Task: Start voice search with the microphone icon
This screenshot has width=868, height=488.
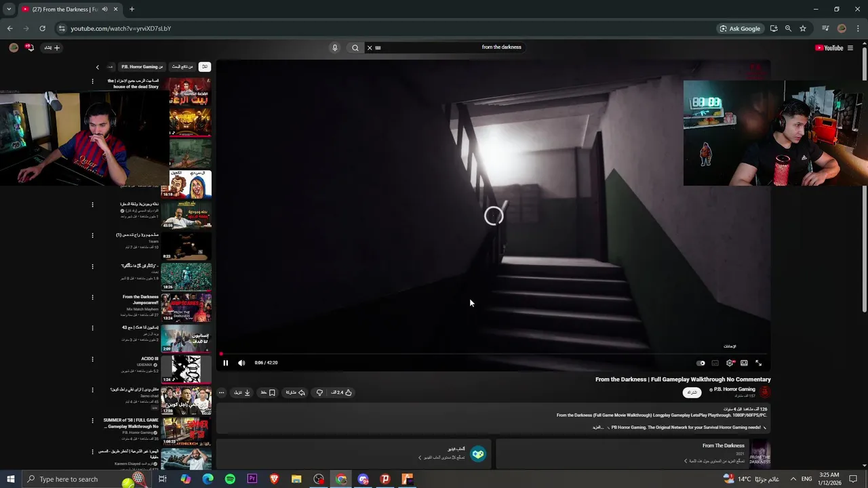Action: [x=334, y=47]
